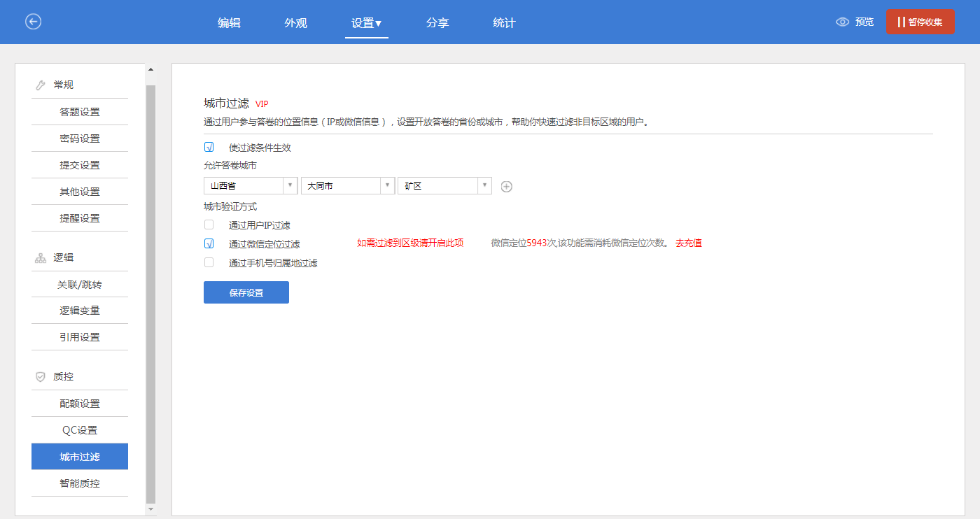The width and height of the screenshot is (980, 519).
Task: Open 智能质控 in the sidebar
Action: point(80,483)
